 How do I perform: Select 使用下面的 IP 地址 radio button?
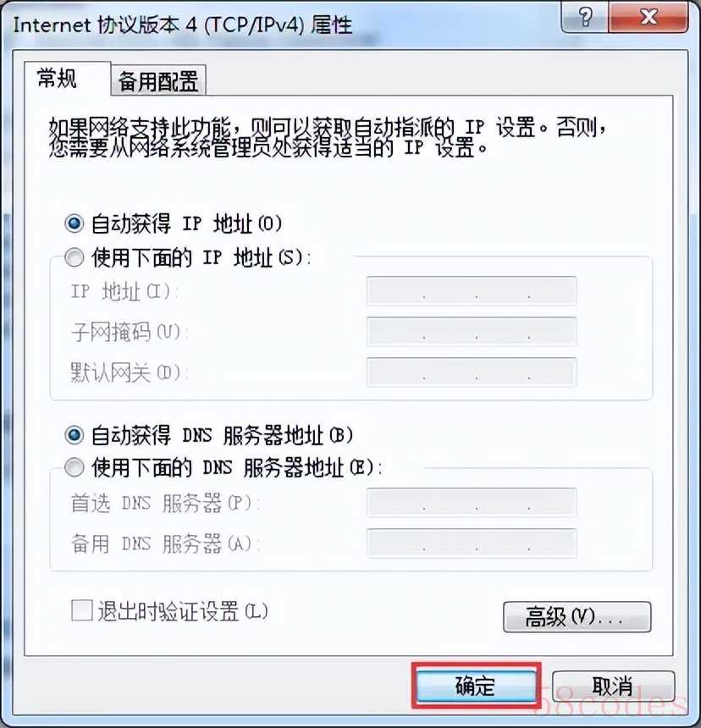[x=75, y=256]
